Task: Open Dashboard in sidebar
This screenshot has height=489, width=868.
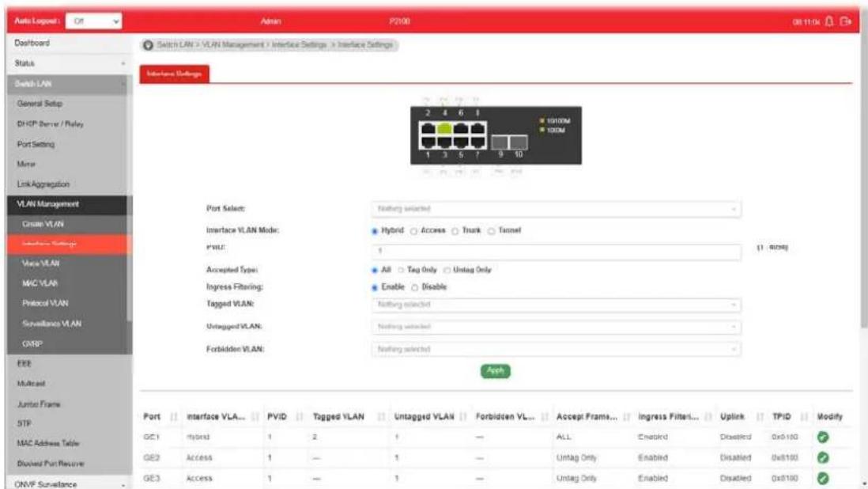Action: click(32, 43)
